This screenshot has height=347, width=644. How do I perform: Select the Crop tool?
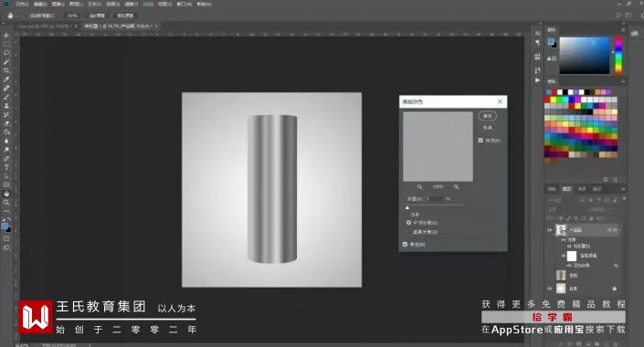(6, 70)
